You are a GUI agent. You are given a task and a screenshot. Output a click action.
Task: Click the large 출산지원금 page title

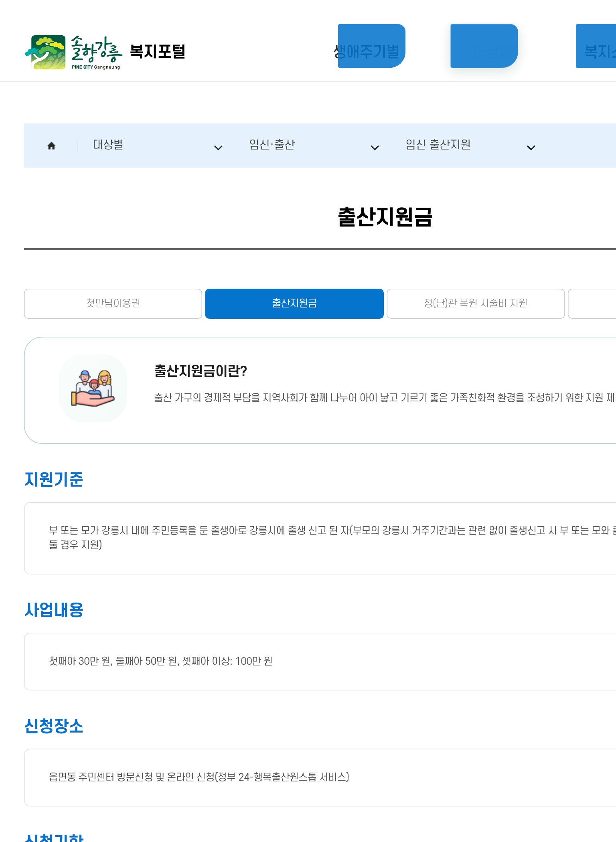(385, 217)
